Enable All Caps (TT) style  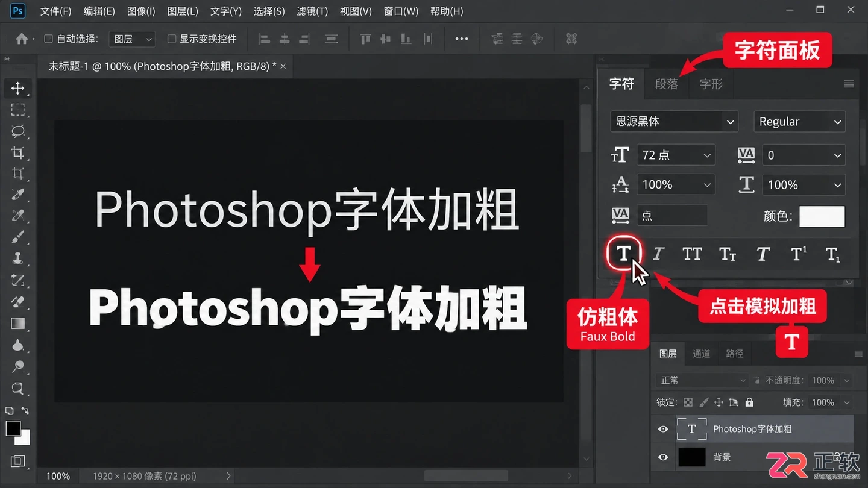(x=692, y=254)
